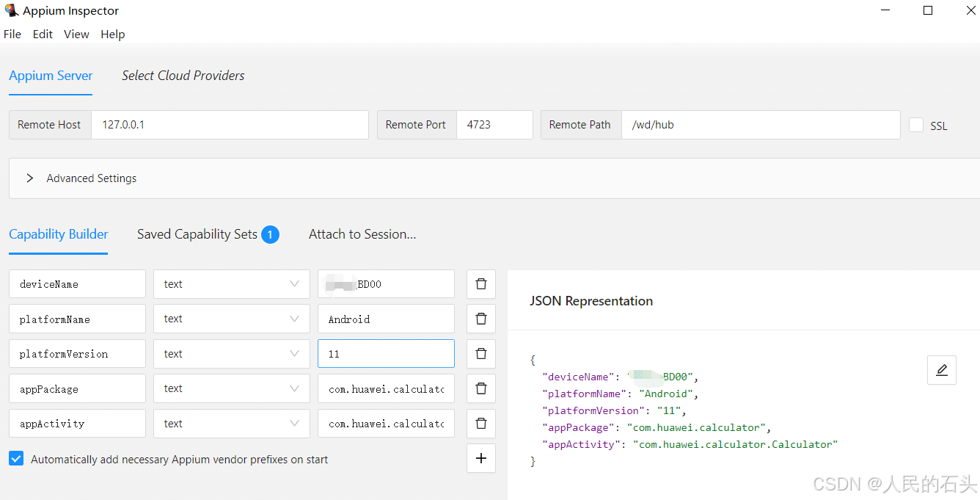980x500 pixels.
Task: Switch to Select Cloud Providers tab
Action: [x=183, y=76]
